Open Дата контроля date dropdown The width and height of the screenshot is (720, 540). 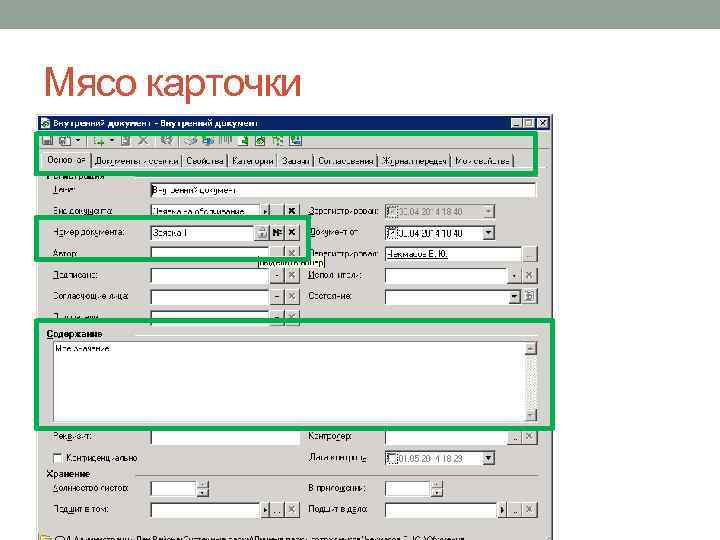click(488, 458)
